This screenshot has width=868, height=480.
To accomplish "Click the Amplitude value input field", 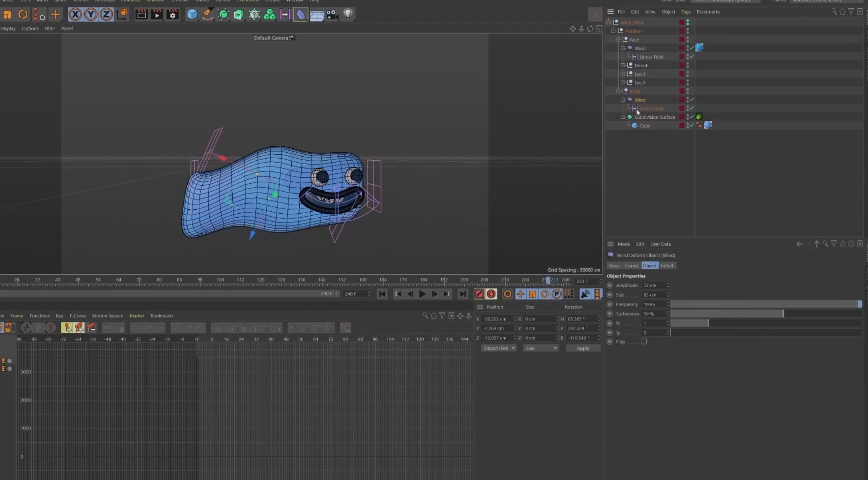I will coord(653,285).
